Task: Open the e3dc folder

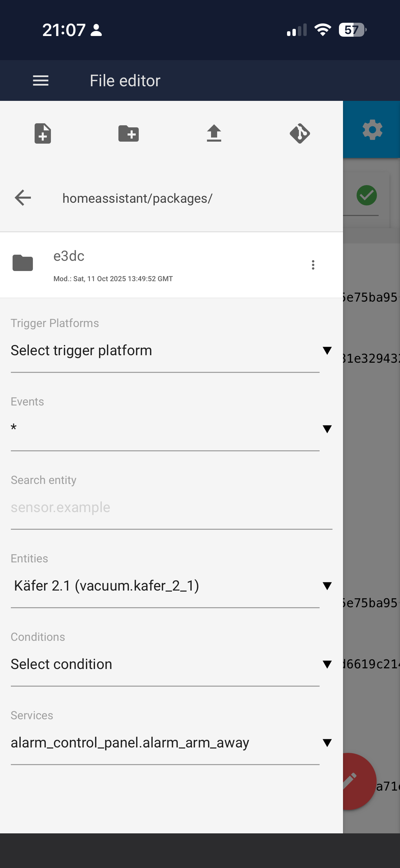Action: 171,265
